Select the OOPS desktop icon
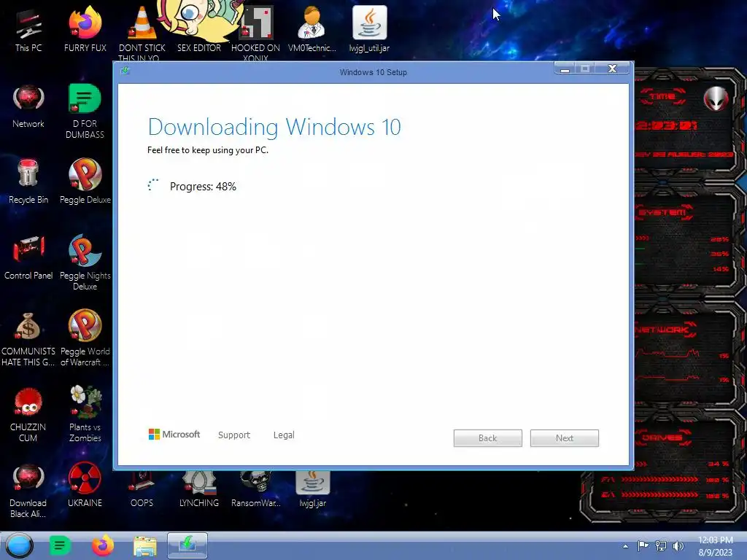The width and height of the screenshot is (747, 560). pyautogui.click(x=142, y=489)
